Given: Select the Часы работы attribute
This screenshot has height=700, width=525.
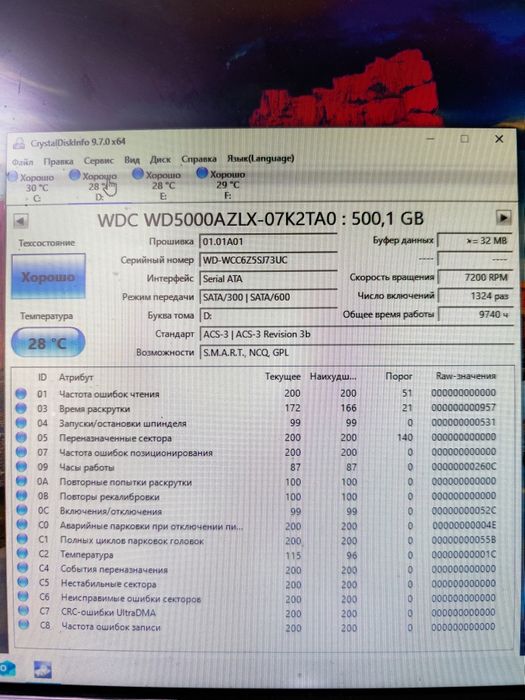Looking at the screenshot, I should [87, 467].
